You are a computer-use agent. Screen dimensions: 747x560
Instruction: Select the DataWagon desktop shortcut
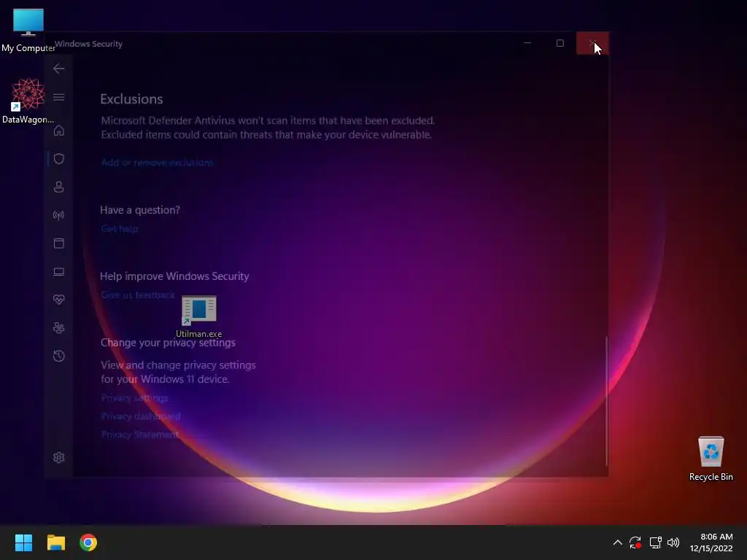28,101
